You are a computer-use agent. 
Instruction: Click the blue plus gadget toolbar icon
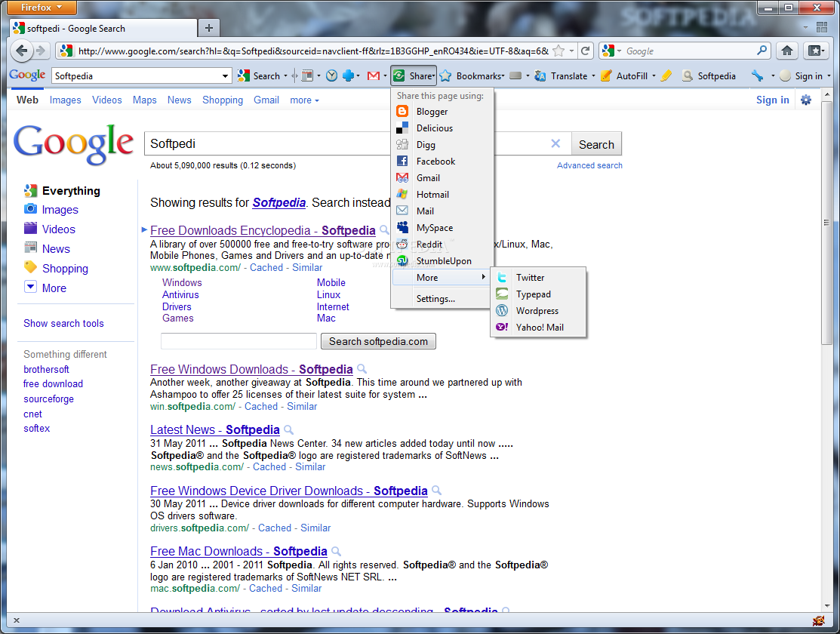pyautogui.click(x=348, y=76)
